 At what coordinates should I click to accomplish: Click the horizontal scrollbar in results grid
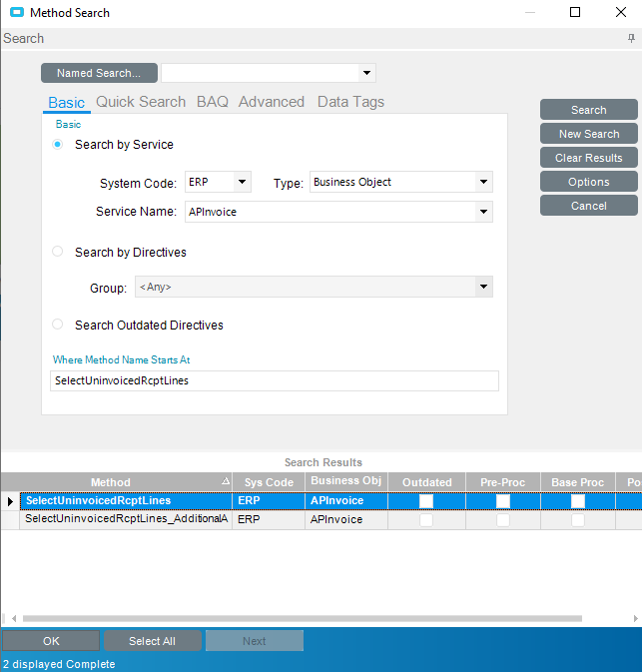click(303, 618)
